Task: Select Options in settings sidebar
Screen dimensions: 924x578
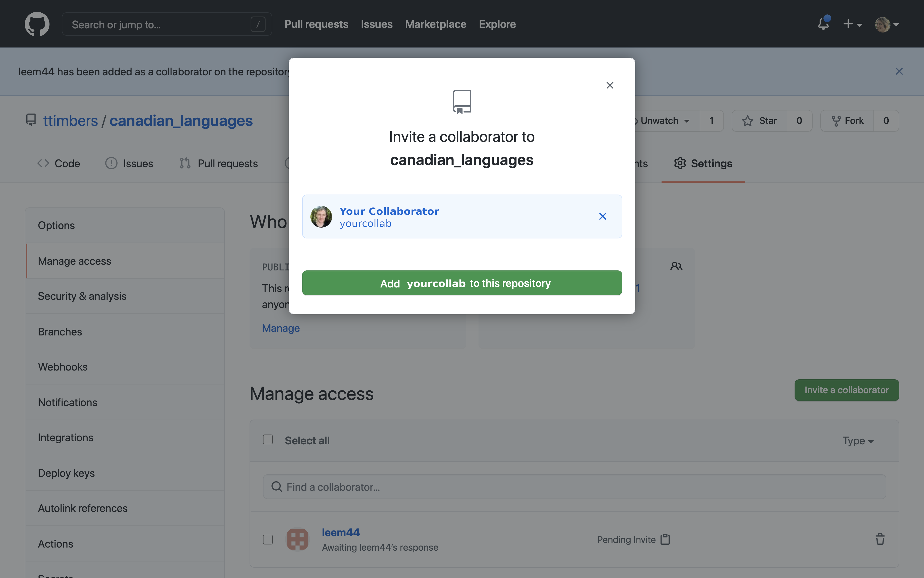Action: point(125,226)
